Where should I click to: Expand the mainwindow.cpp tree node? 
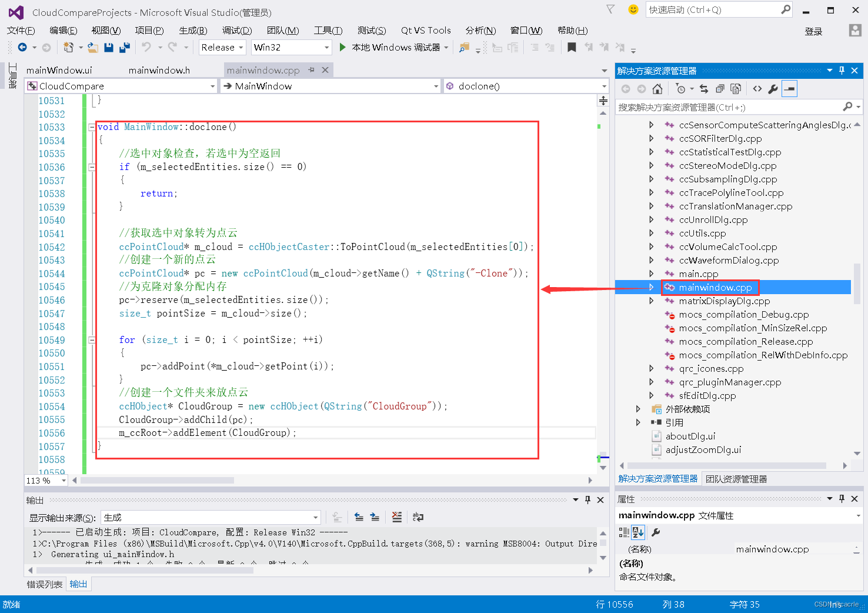click(651, 287)
